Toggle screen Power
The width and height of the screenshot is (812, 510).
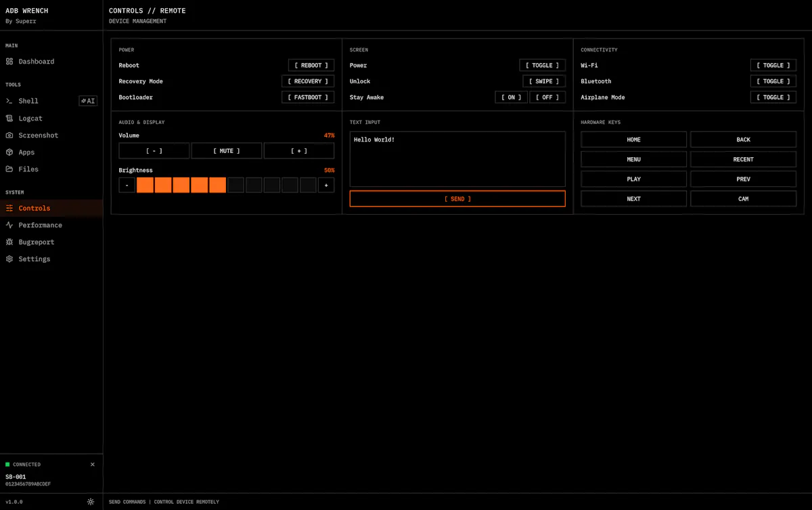tap(543, 65)
